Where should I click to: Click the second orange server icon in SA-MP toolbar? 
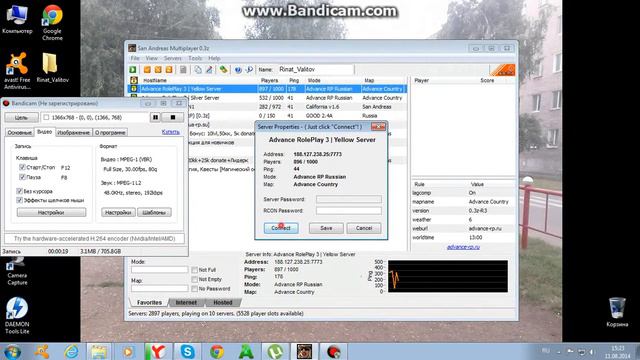pos(158,70)
